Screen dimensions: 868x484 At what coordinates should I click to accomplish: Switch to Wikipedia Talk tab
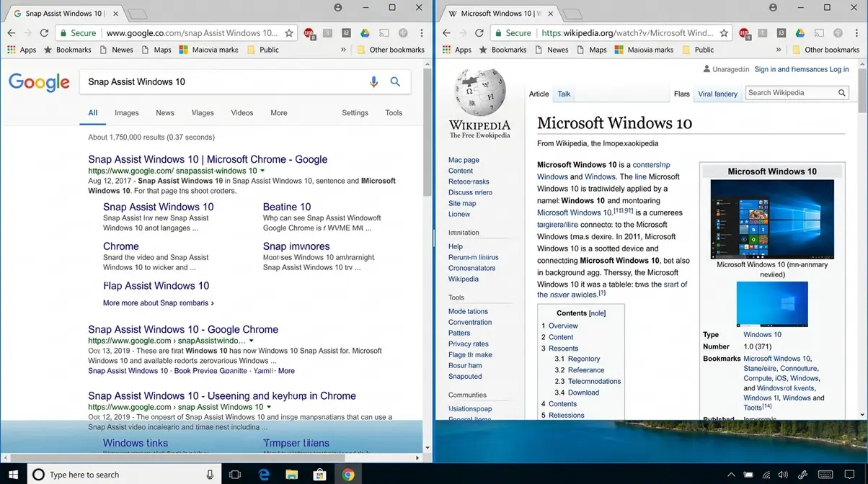(x=564, y=94)
